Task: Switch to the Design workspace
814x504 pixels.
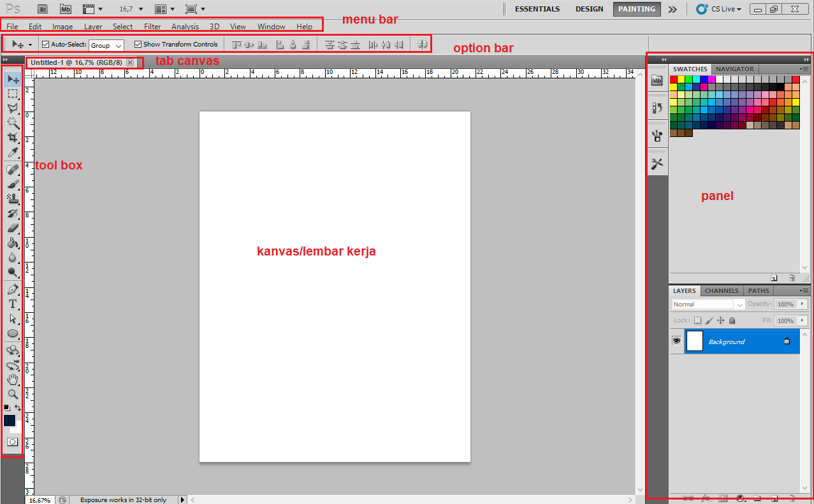Action: click(589, 9)
